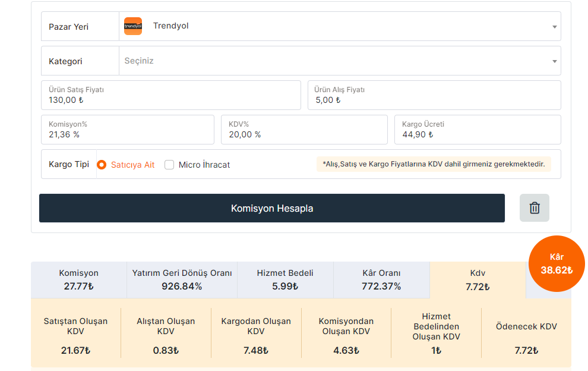
Task: Click the Ürün Satış Fiyatı input field
Action: pos(171,95)
